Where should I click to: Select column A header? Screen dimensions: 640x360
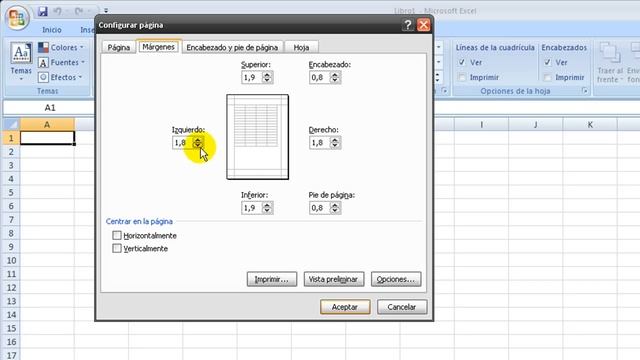click(47, 124)
